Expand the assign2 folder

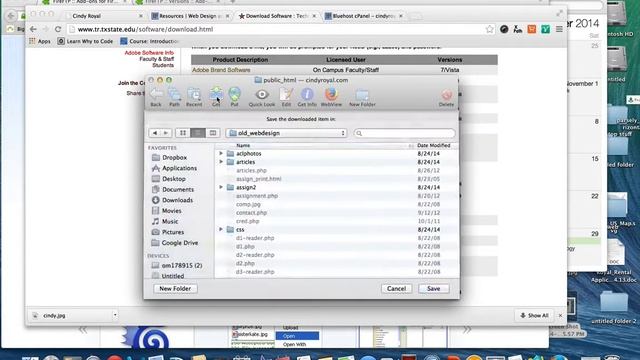pos(221,187)
